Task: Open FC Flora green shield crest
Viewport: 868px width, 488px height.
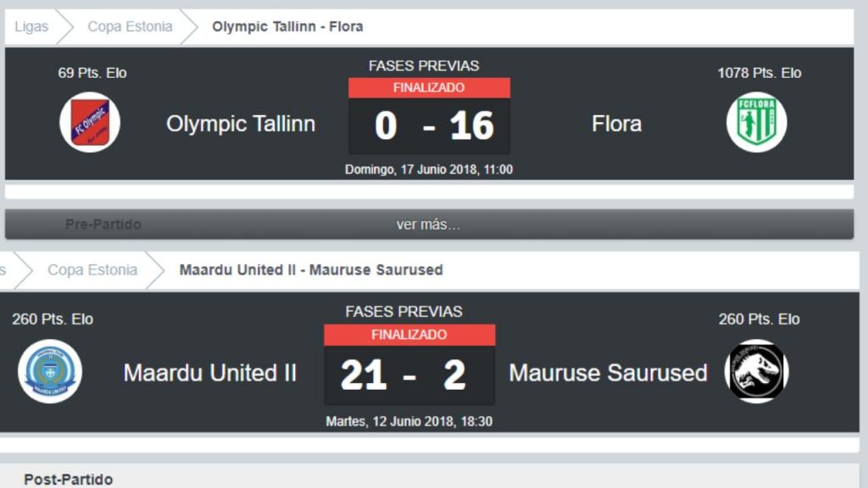Action: point(756,122)
